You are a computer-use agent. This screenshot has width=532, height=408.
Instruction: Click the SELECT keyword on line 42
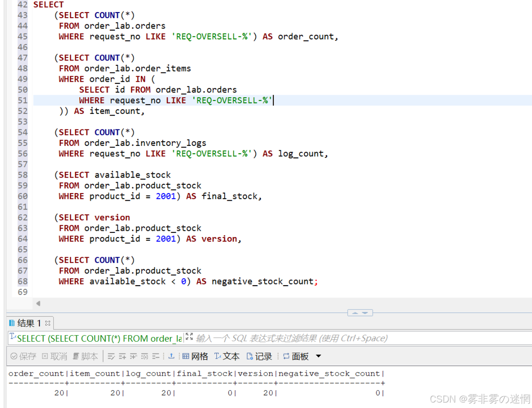pyautogui.click(x=49, y=5)
